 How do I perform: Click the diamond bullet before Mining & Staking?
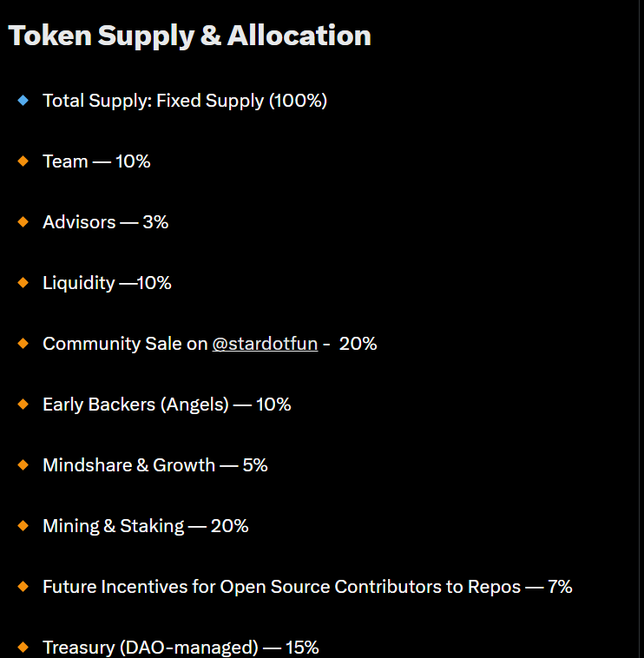coord(23,526)
